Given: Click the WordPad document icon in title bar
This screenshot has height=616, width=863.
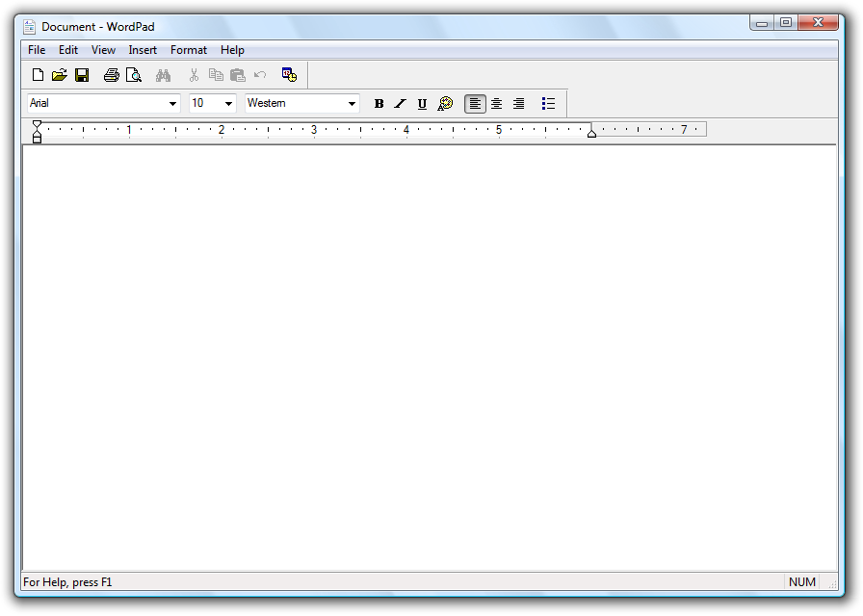Looking at the screenshot, I should click(29, 26).
